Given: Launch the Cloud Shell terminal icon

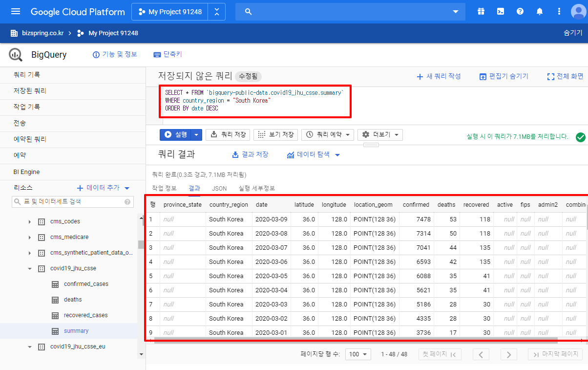Looking at the screenshot, I should [x=500, y=11].
